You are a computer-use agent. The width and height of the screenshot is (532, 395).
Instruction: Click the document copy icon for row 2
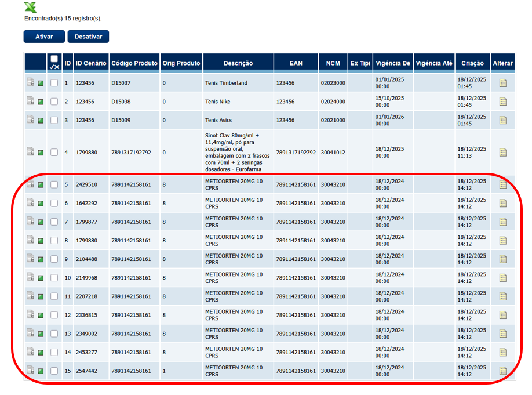(31, 100)
